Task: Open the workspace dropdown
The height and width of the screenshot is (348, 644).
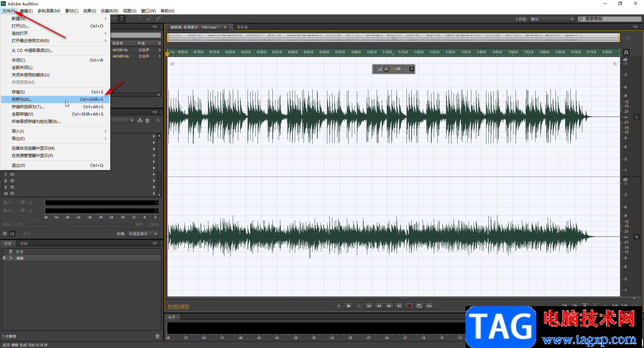Action: (552, 19)
